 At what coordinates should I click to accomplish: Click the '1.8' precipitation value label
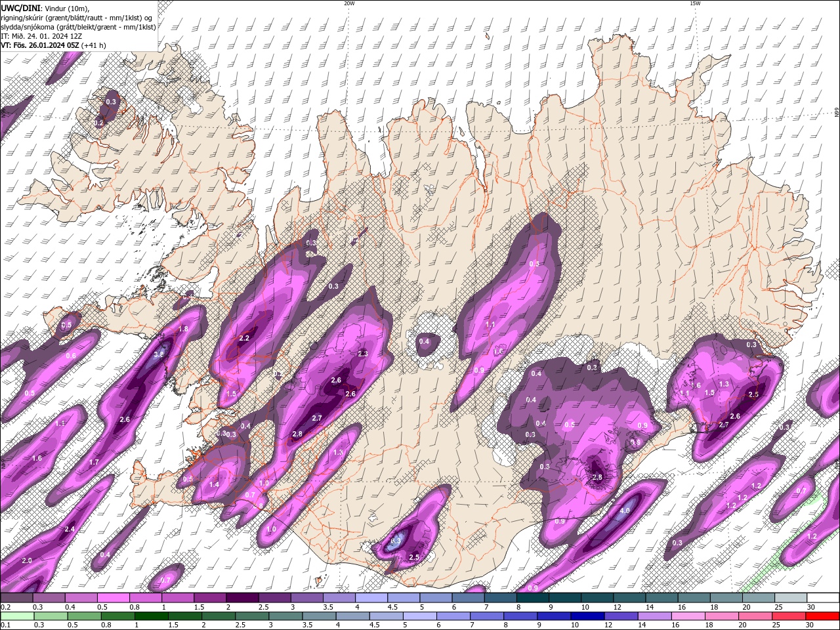click(x=184, y=329)
